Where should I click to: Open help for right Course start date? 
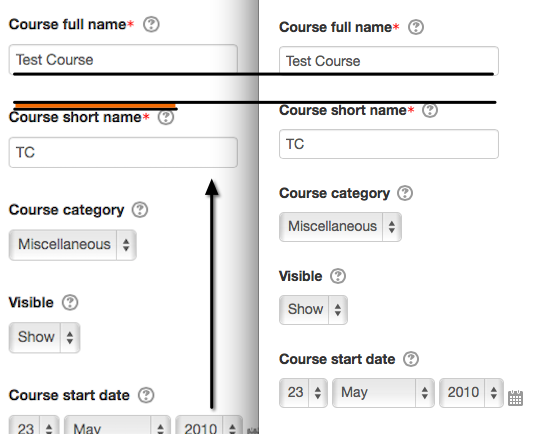click(411, 359)
